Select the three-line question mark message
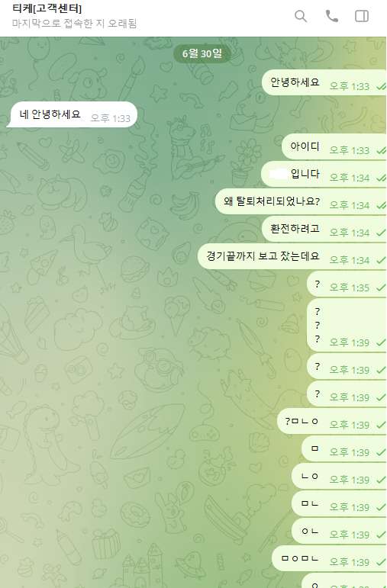The image size is (387, 588). tap(347, 326)
